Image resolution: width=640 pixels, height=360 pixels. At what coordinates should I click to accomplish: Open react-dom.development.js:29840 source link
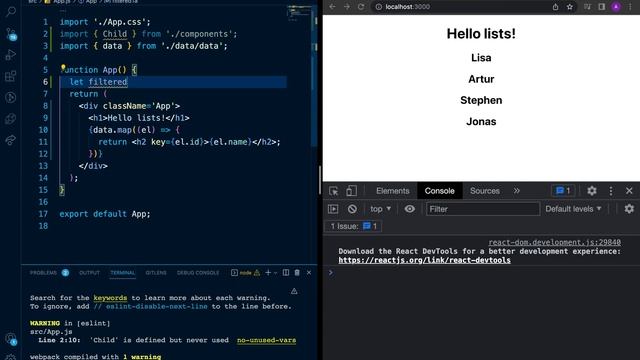(554, 242)
